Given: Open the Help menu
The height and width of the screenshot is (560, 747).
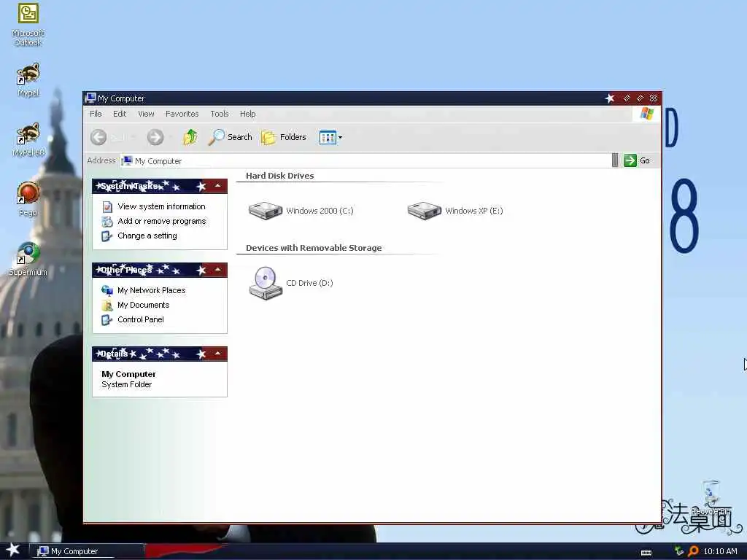Looking at the screenshot, I should [x=248, y=114].
